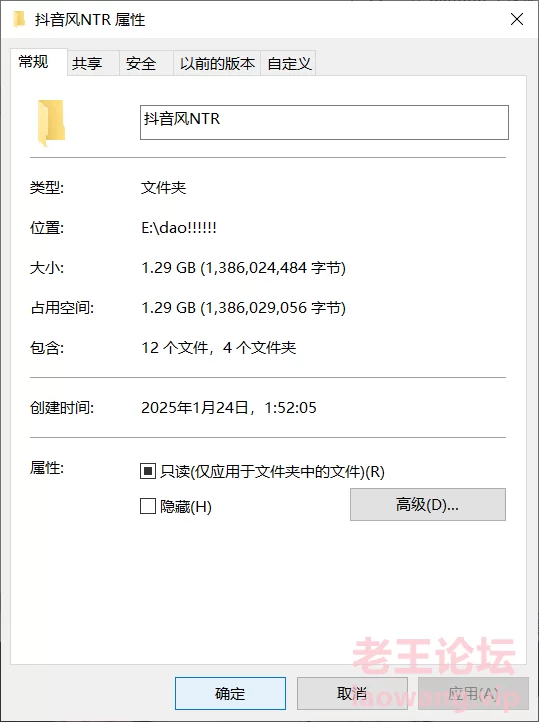The image size is (539, 722).
Task: Confirm with the 确定 button
Action: 230,693
